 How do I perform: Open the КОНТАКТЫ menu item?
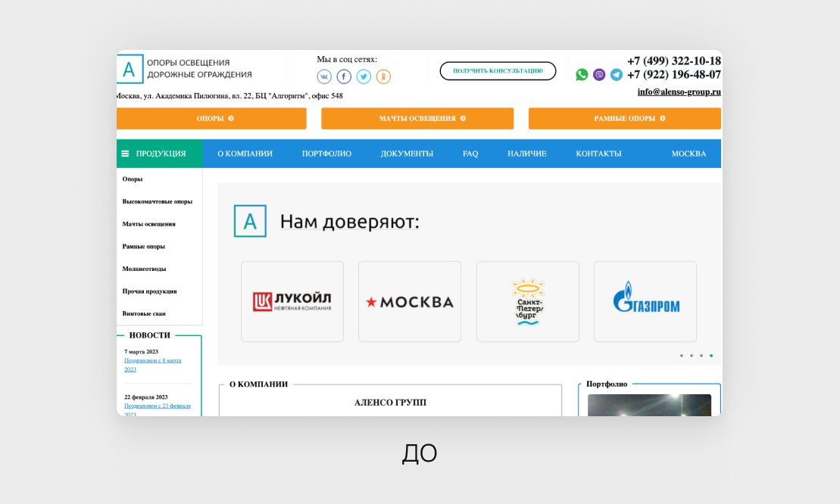coord(598,154)
